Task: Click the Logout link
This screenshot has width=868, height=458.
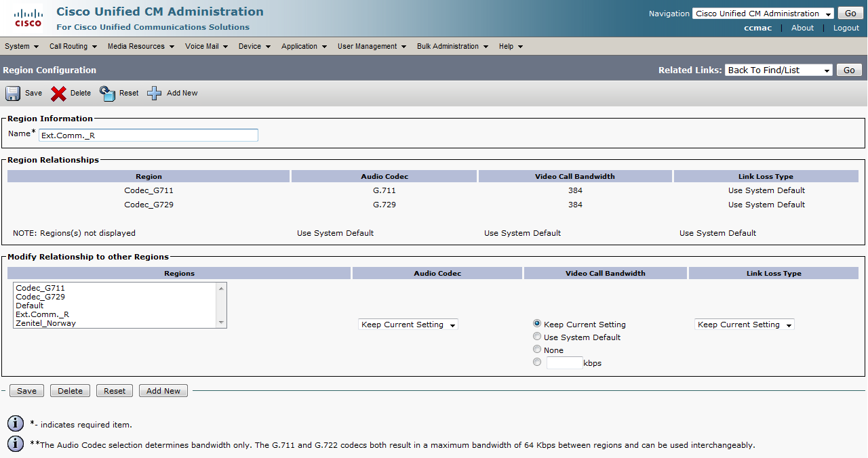Action: pyautogui.click(x=846, y=28)
